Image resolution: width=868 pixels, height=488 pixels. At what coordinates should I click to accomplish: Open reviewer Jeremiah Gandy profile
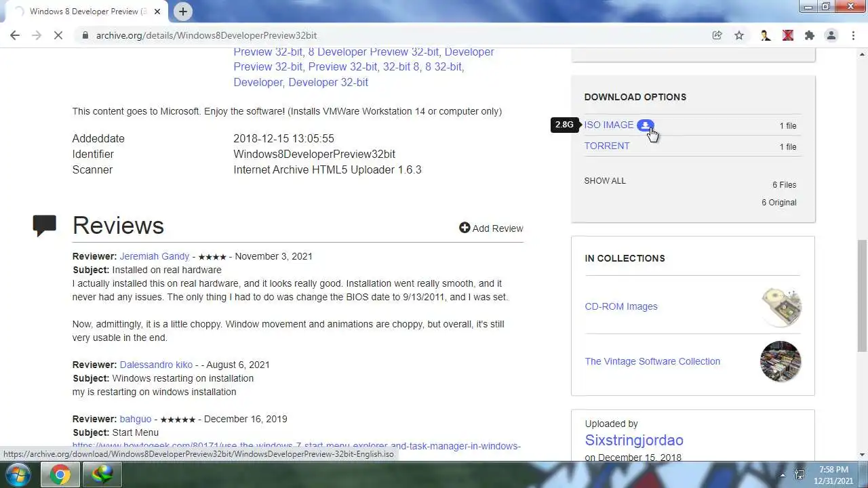[x=155, y=256]
